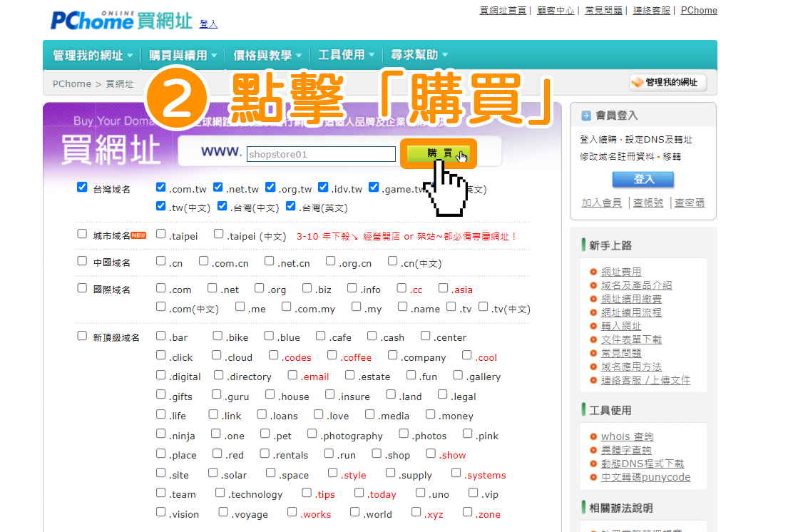The height and width of the screenshot is (532, 793).
Task: Click PChome breadcrumb text
Action: point(72,84)
